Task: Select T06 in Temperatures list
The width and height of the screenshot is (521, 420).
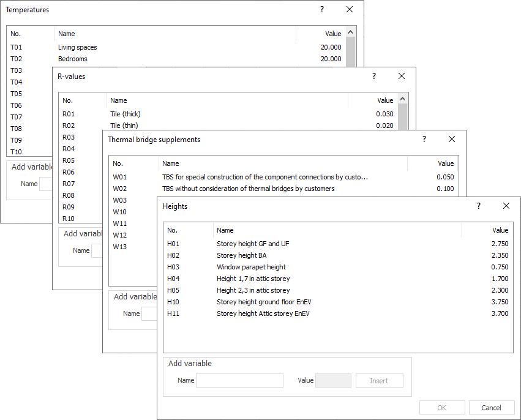Action: click(17, 105)
